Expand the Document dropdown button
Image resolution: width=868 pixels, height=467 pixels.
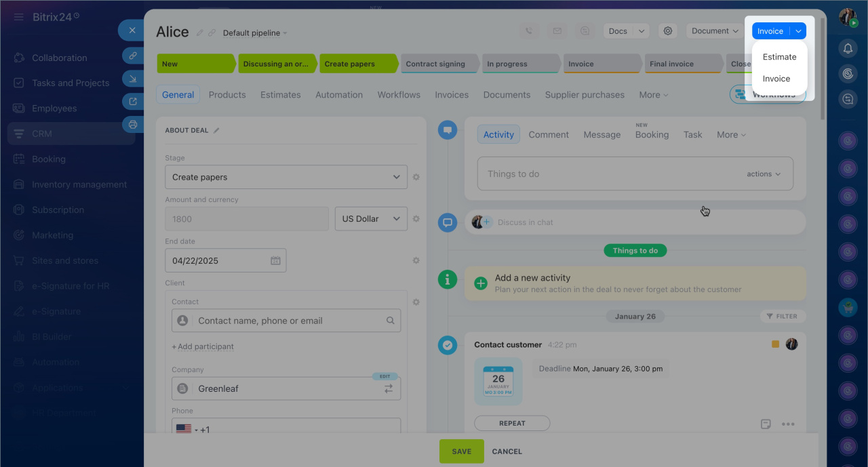pyautogui.click(x=715, y=31)
